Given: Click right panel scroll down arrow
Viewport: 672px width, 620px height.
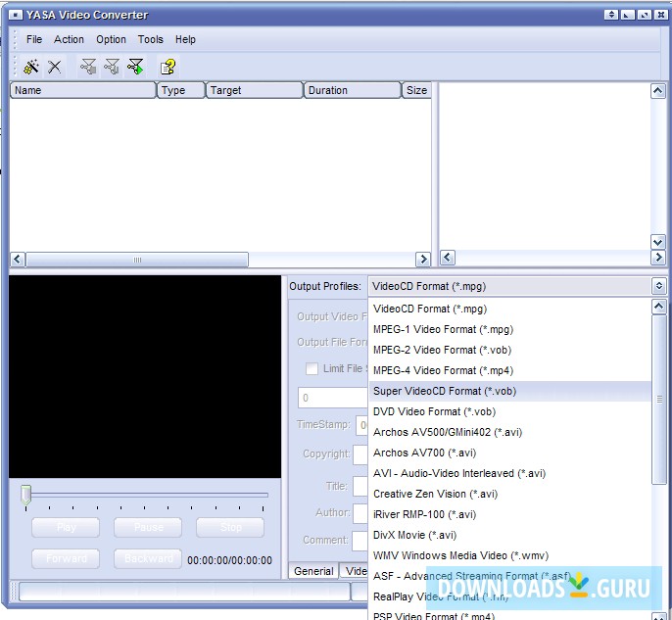Looking at the screenshot, I should click(658, 242).
